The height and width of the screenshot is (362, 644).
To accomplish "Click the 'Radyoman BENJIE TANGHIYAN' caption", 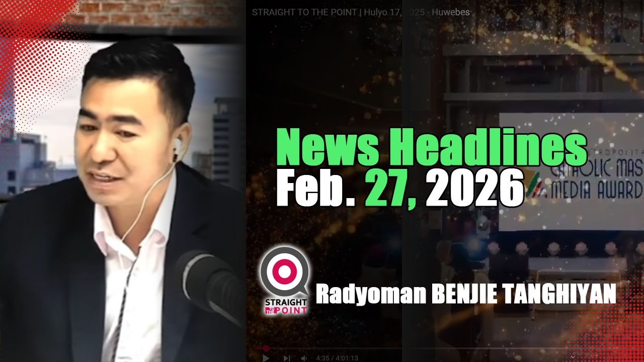I will pyautogui.click(x=466, y=294).
